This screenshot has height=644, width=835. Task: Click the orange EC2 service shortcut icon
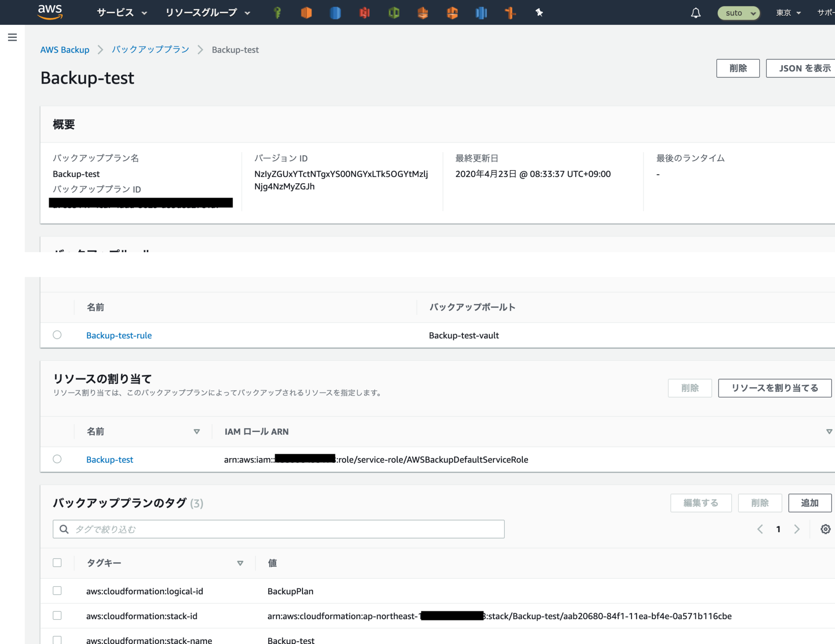tap(306, 13)
